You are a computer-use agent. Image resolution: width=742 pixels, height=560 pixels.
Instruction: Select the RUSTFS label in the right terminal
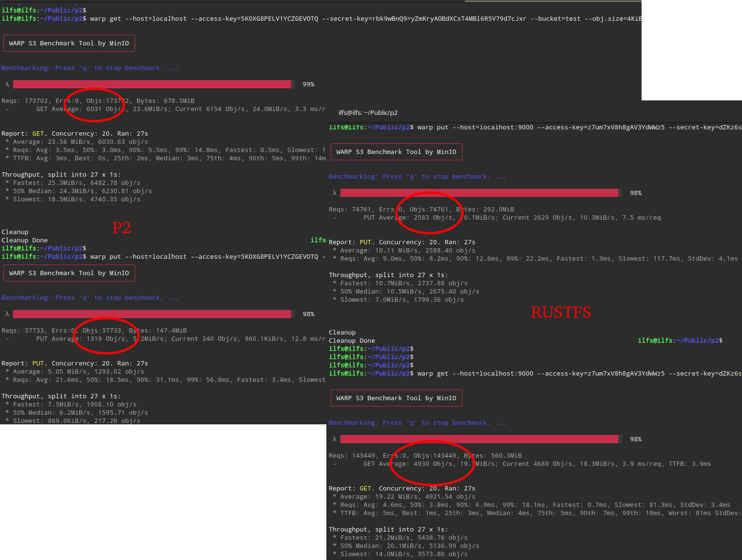click(x=561, y=312)
